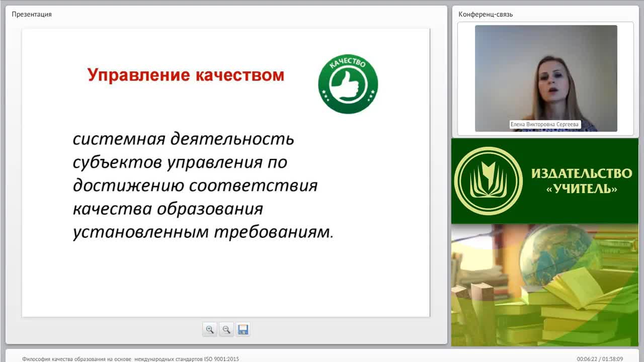644x362 pixels.
Task: Click the 'Презентация' panel title
Action: click(x=32, y=14)
